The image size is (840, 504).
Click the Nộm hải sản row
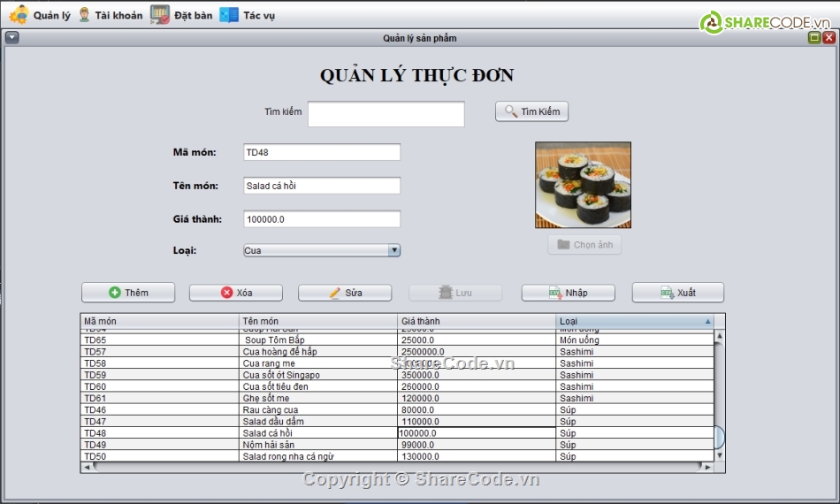(397, 445)
